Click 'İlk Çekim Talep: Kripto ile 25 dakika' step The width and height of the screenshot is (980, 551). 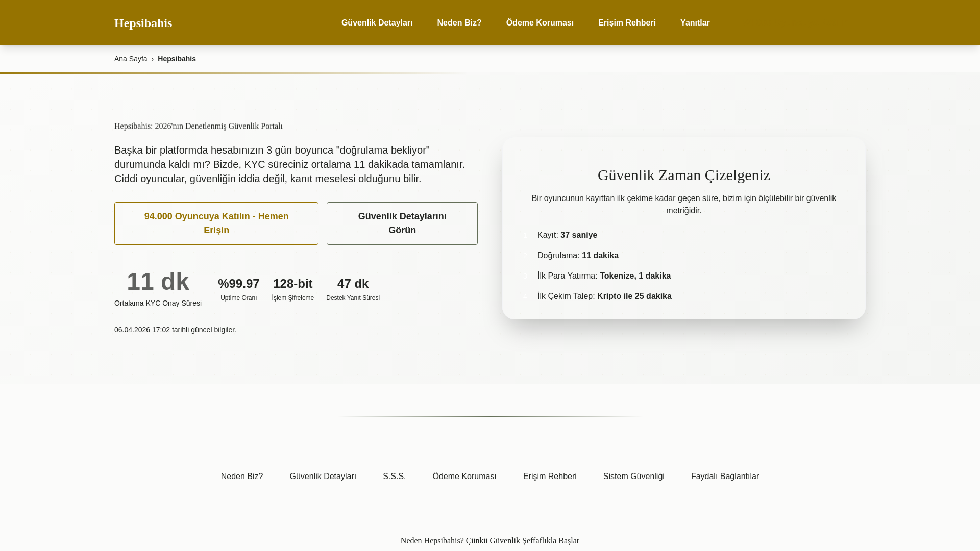604,296
